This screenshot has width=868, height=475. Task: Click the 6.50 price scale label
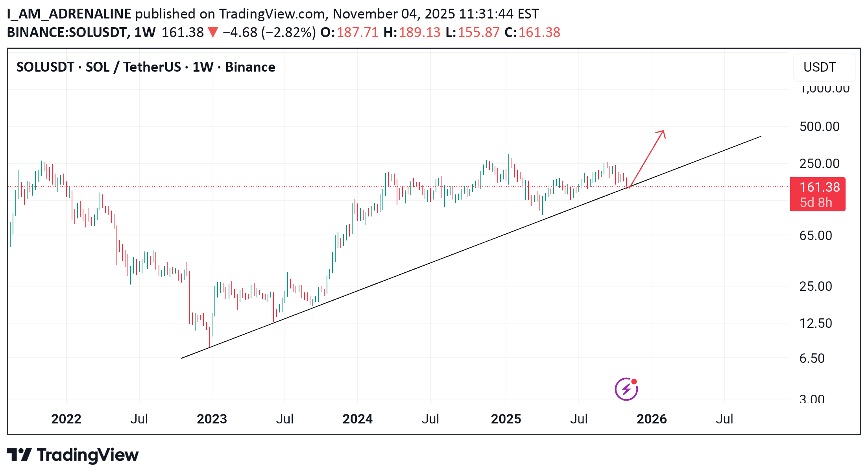tap(811, 359)
